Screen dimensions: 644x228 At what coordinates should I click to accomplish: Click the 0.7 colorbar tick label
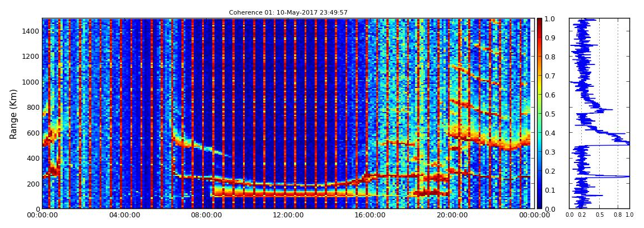pos(549,76)
